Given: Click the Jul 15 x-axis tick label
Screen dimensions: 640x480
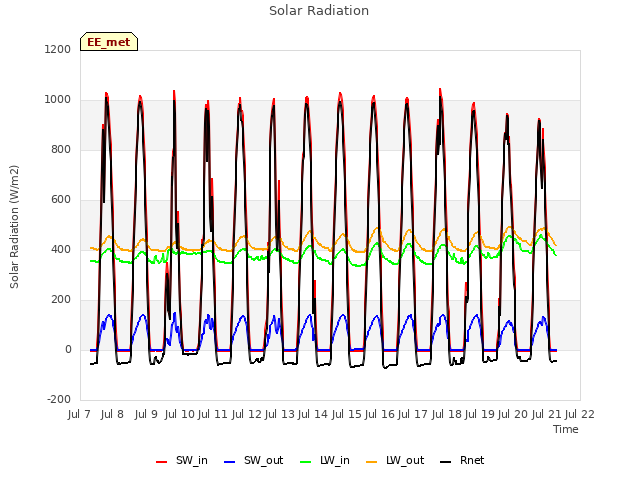Looking at the screenshot, I should tap(347, 415).
